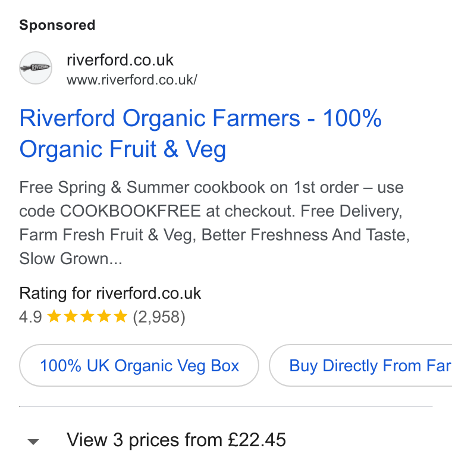Click the COOKBOOKFREE code in description
Viewport: 452px width, 476px height.
tap(130, 211)
